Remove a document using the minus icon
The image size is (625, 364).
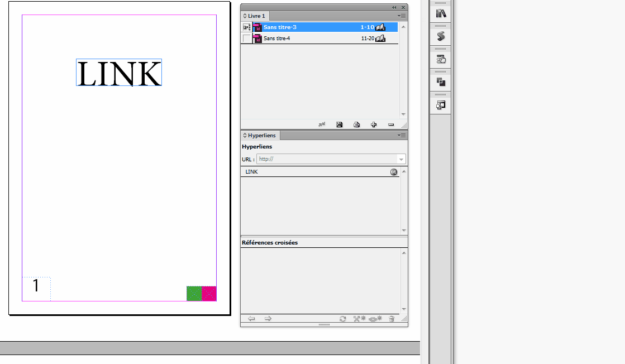(391, 124)
